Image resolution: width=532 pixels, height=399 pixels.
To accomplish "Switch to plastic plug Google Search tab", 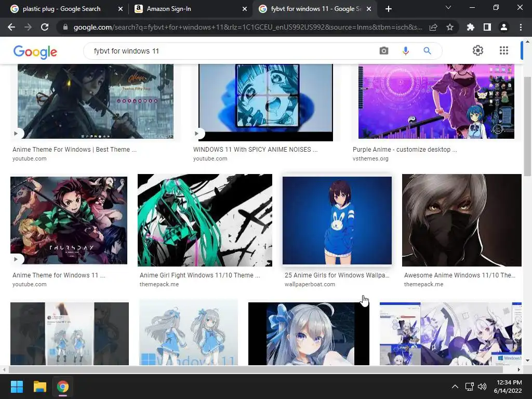I will pos(61,9).
